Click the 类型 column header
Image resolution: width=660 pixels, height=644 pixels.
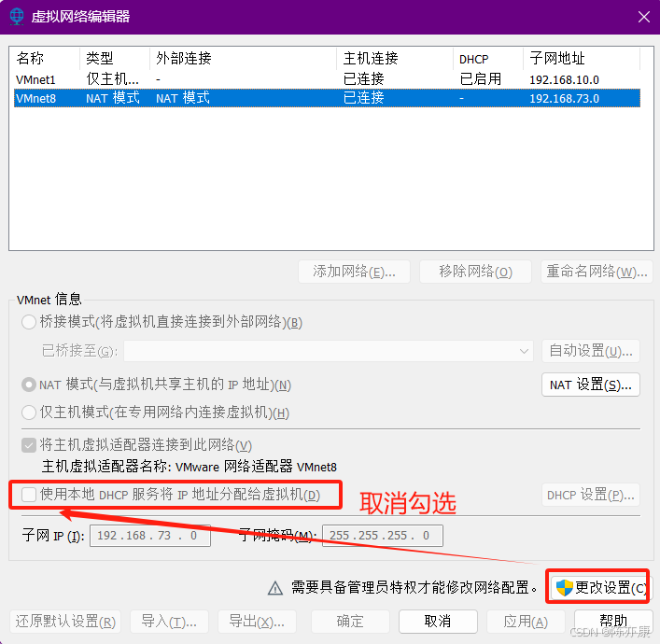pos(115,59)
